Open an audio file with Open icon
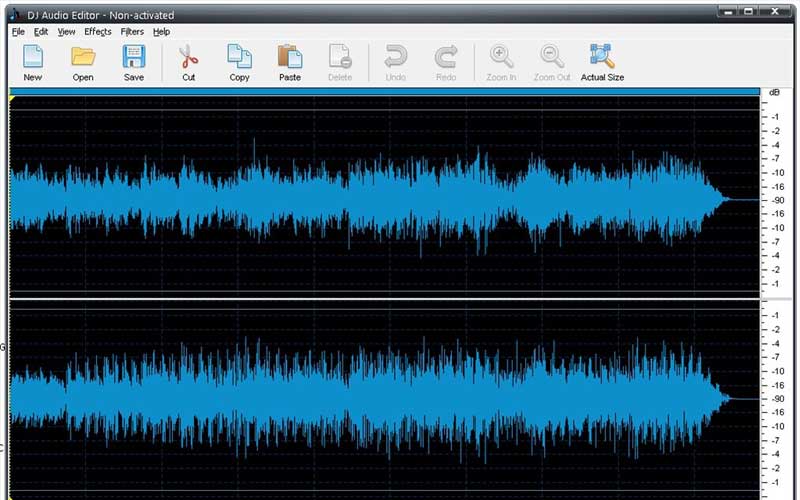Viewport: 800px width, 500px height. tap(83, 57)
